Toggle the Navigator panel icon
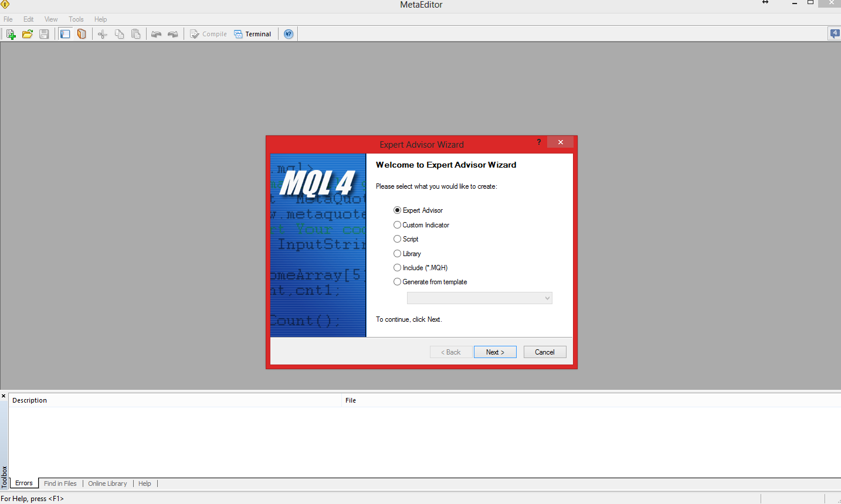Image resolution: width=841 pixels, height=504 pixels. [x=65, y=34]
